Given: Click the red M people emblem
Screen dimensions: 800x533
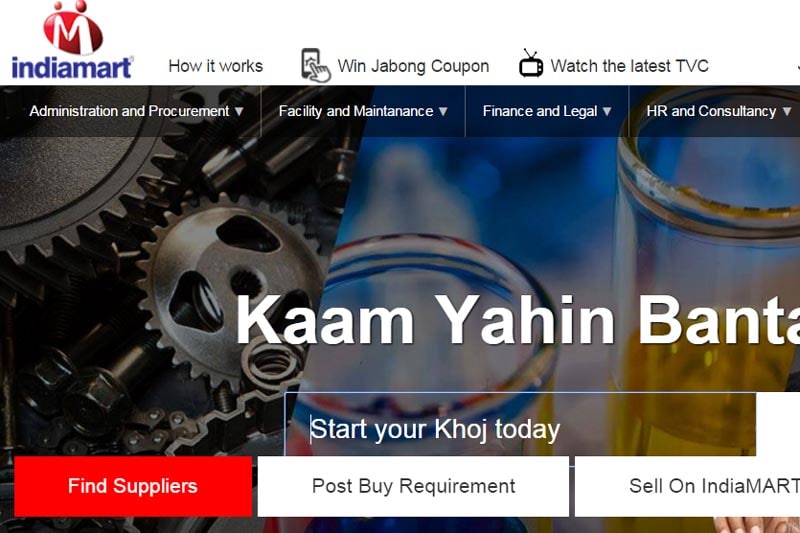Looking at the screenshot, I should click(x=73, y=28).
